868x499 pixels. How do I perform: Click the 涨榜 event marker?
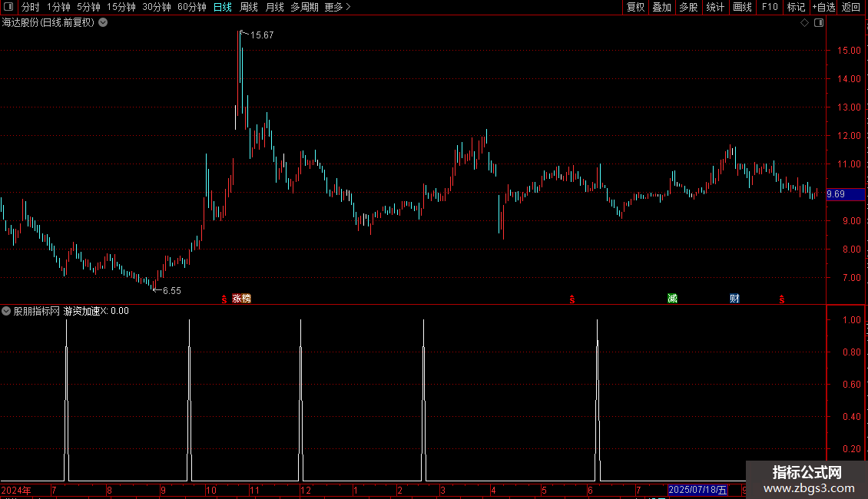[x=241, y=298]
